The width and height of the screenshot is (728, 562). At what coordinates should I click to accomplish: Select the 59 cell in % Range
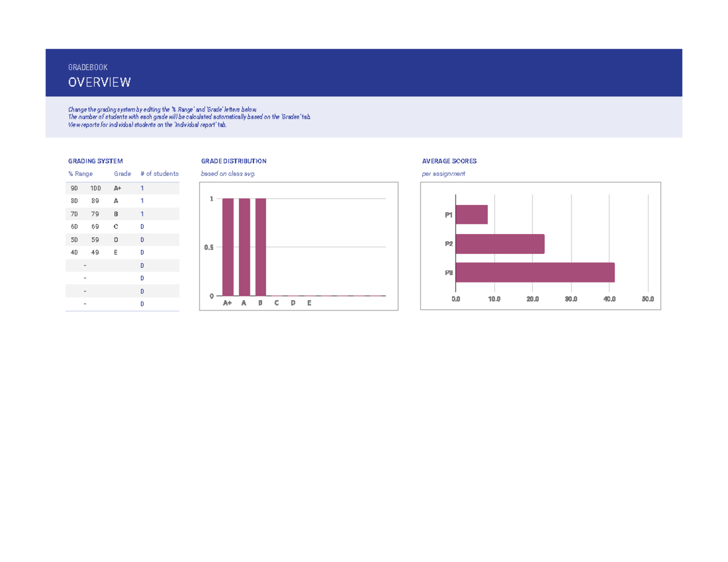point(96,239)
